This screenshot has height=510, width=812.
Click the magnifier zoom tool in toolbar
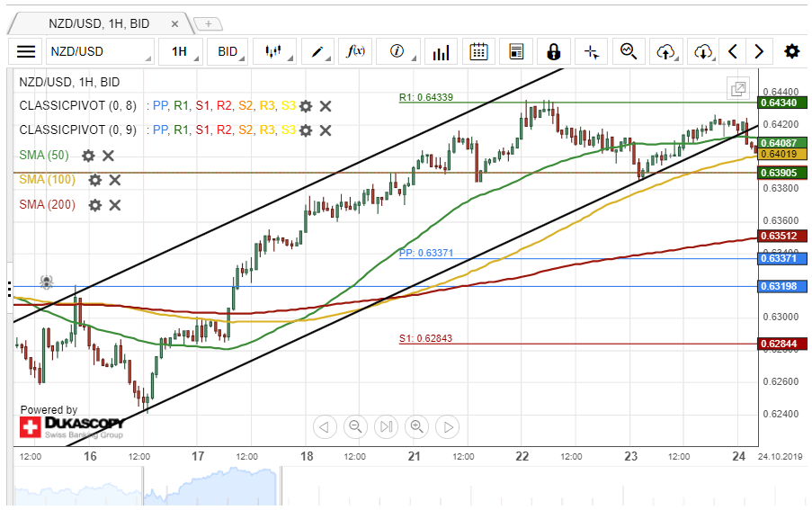(x=629, y=52)
